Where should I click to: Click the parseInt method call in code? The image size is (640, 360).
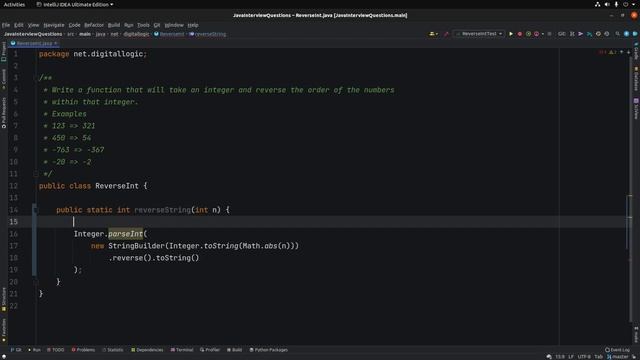click(x=125, y=234)
